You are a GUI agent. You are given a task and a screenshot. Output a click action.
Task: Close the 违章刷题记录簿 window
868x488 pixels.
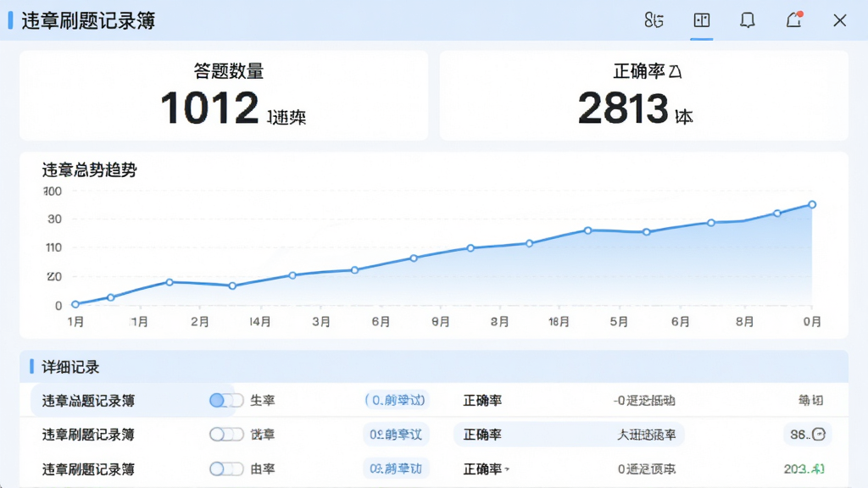coord(840,20)
